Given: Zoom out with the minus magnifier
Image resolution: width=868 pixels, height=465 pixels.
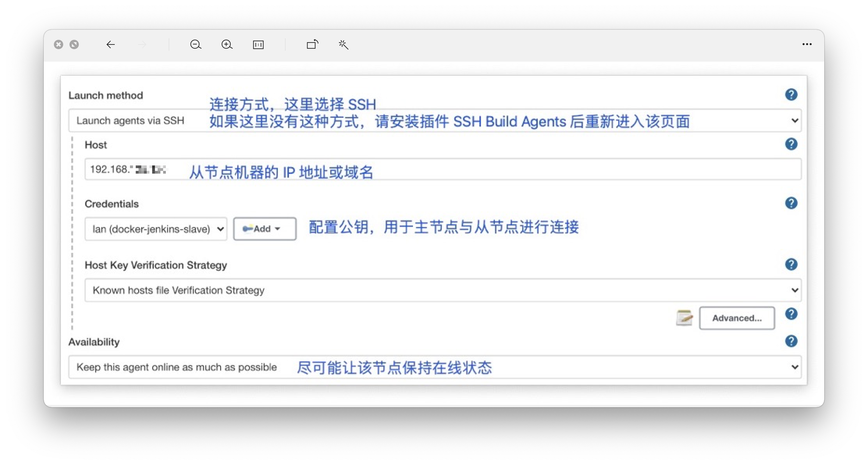Looking at the screenshot, I should coord(196,44).
